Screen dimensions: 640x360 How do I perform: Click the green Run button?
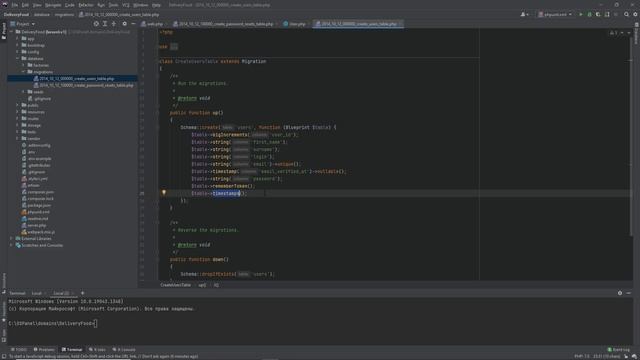pos(581,14)
